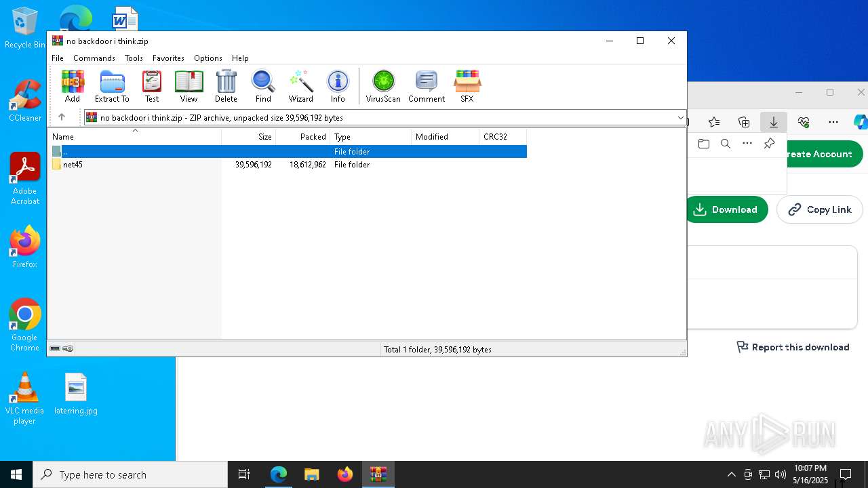Run the Test archive tool

click(152, 86)
